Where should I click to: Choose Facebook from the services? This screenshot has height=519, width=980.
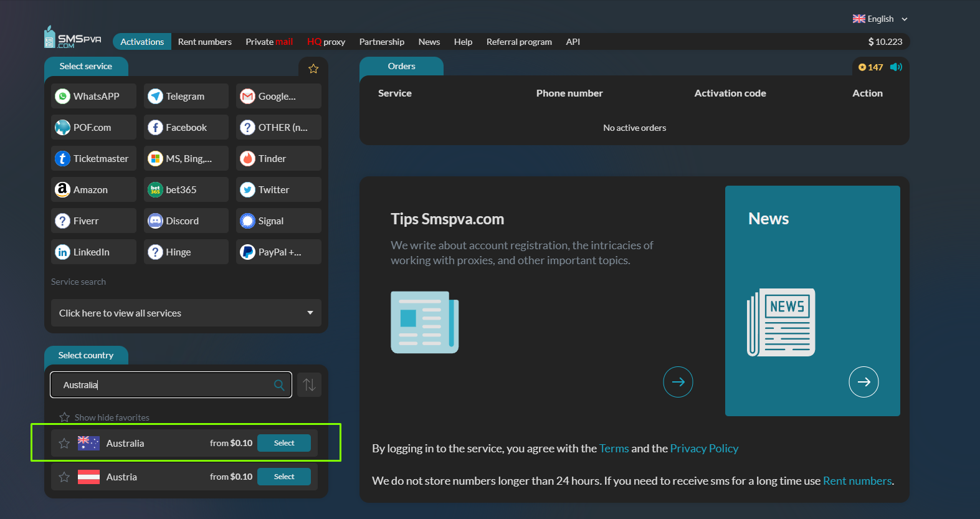coord(186,127)
